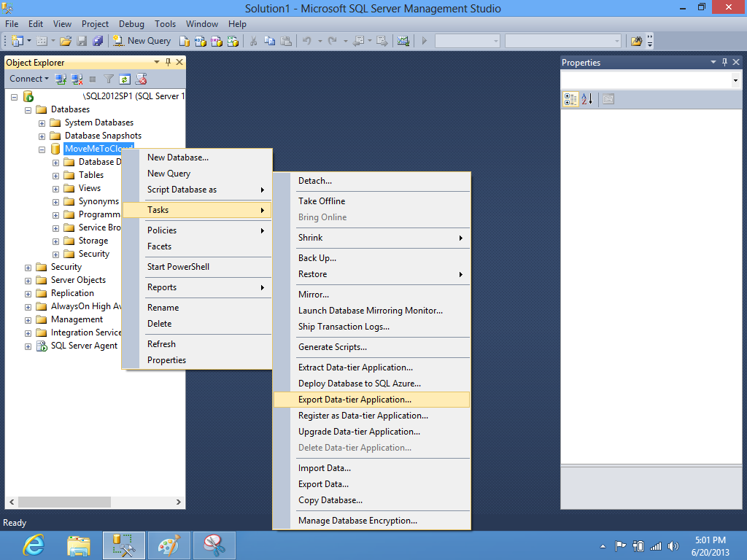Select Export Data-tier Application menu item

355,400
